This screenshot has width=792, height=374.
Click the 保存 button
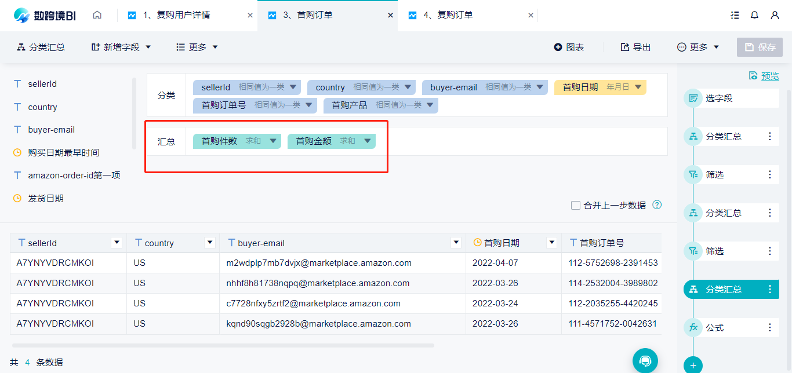(760, 47)
